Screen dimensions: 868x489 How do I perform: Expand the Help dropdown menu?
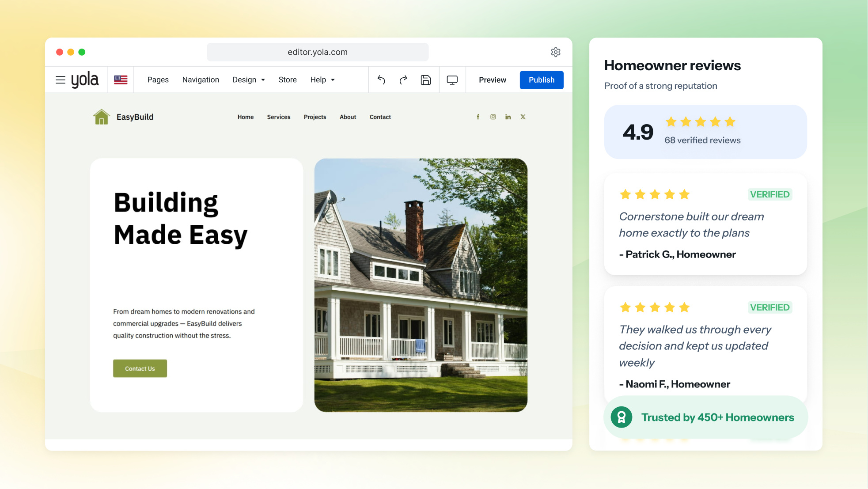(322, 80)
